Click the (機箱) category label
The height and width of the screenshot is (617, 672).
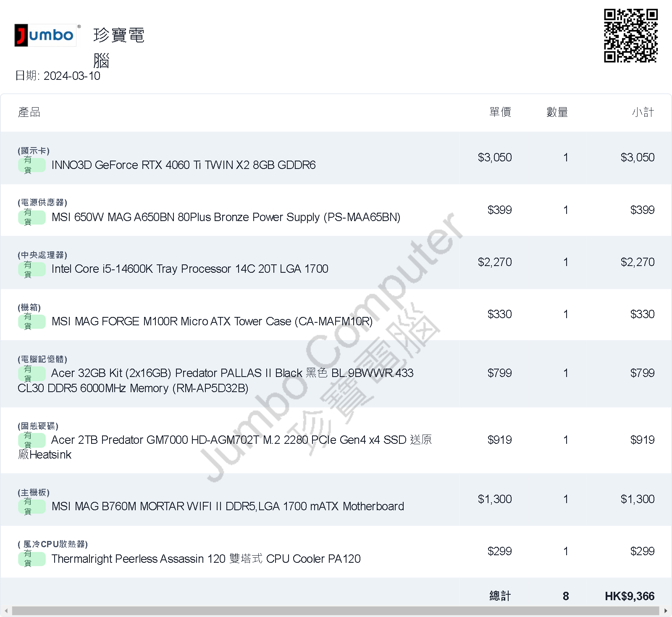coord(29,308)
